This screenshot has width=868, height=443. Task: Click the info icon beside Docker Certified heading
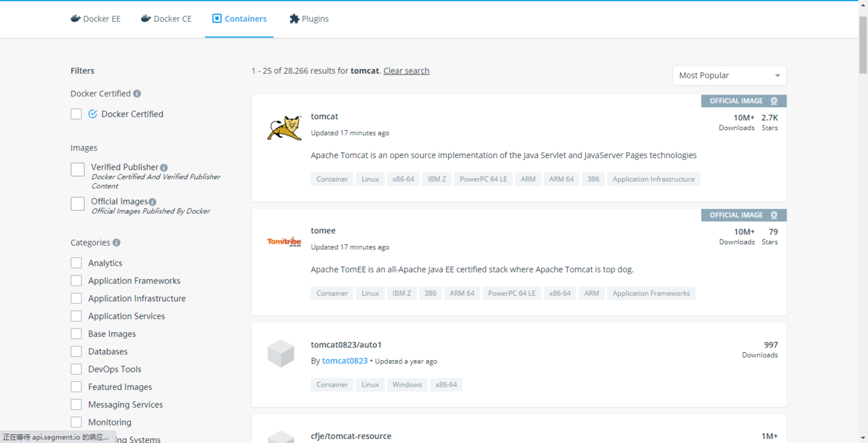point(137,94)
